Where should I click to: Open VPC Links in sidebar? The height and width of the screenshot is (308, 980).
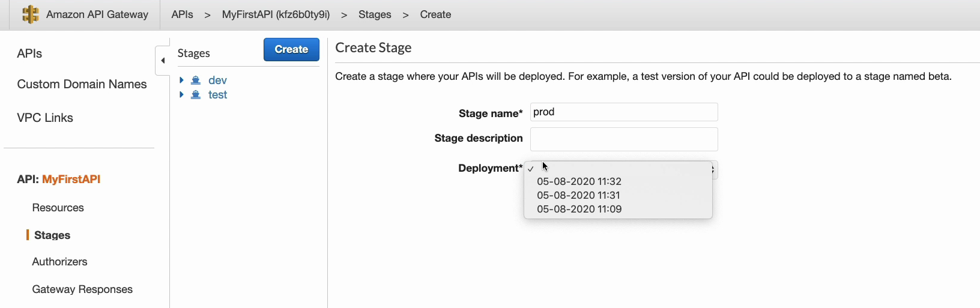tap(45, 118)
